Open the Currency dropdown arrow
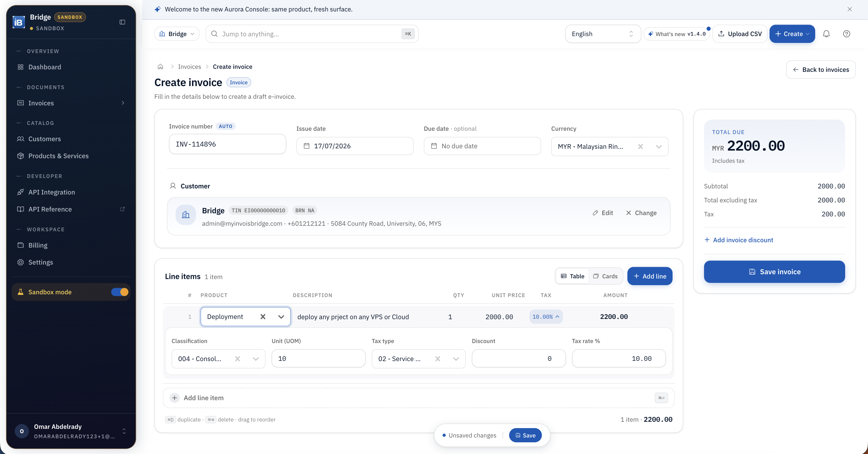The height and width of the screenshot is (454, 868). pos(659,146)
